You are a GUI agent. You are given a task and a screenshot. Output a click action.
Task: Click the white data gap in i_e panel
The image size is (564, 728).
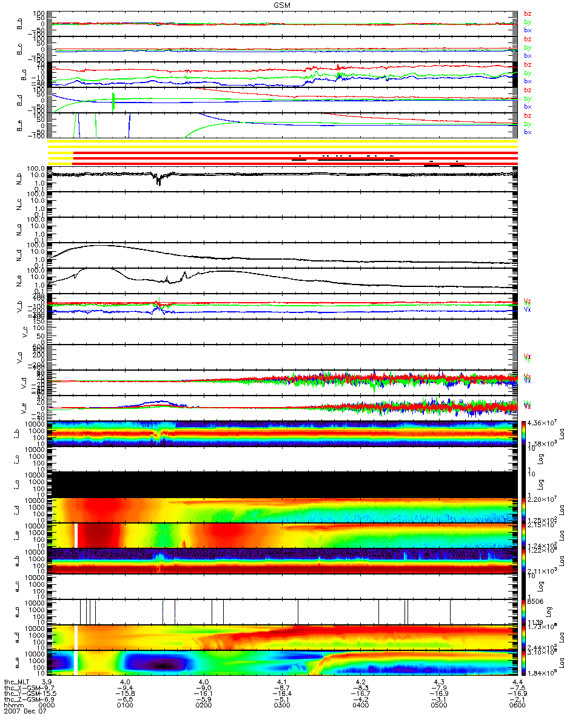[76, 536]
